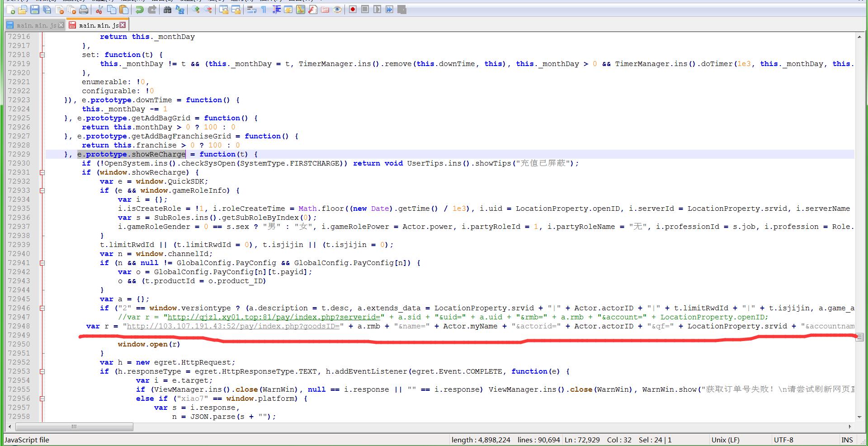Toggle file monitoring eye icon
This screenshot has height=446, width=868.
tap(337, 9)
